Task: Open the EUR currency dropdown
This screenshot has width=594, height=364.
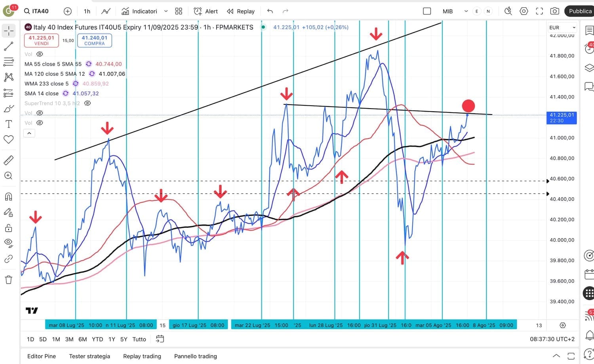Action: [562, 27]
